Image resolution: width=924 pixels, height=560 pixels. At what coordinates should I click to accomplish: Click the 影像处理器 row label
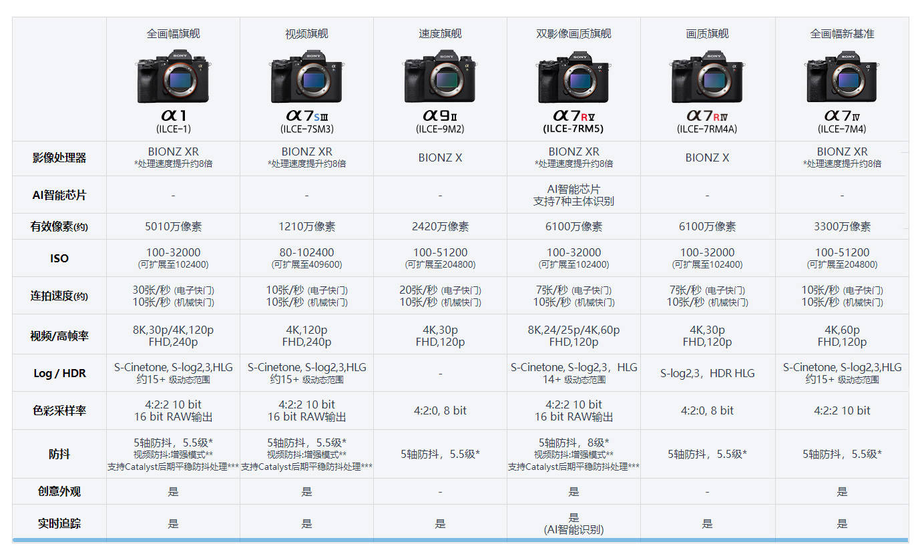[x=59, y=158]
